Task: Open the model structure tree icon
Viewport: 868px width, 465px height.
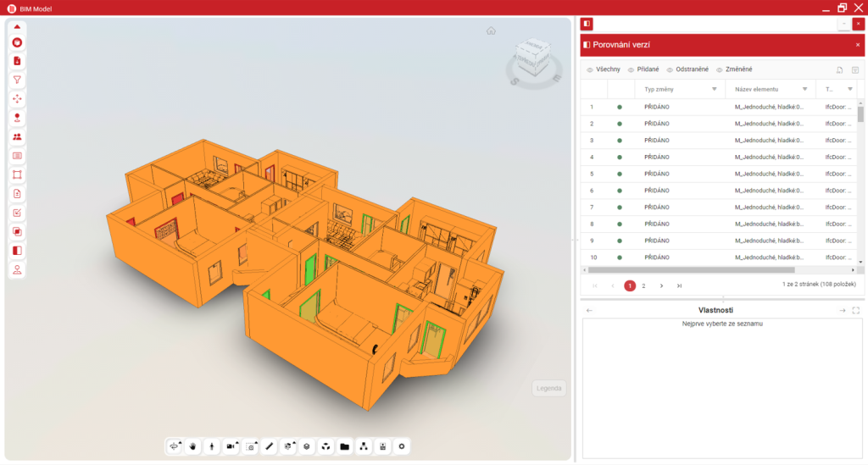Action: (364, 446)
